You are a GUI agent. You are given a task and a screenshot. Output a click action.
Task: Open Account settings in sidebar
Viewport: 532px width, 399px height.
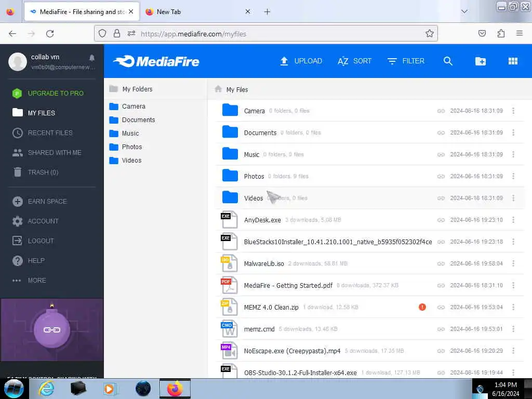[35, 221]
